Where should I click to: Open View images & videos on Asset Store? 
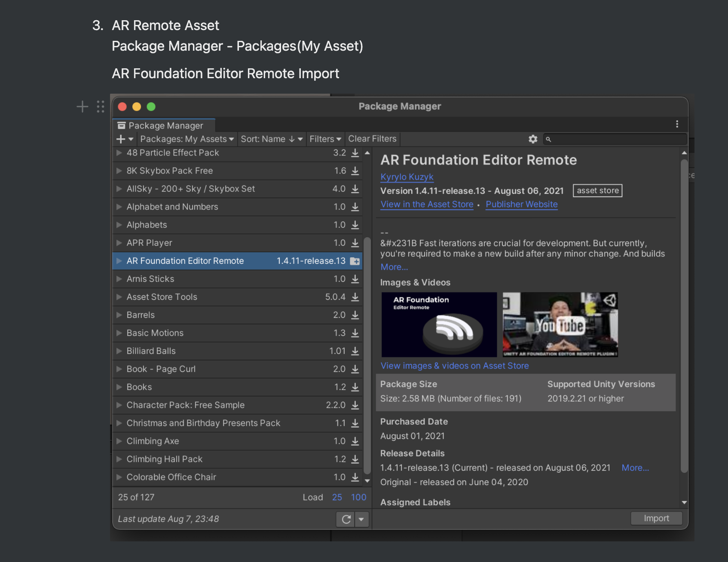(455, 366)
